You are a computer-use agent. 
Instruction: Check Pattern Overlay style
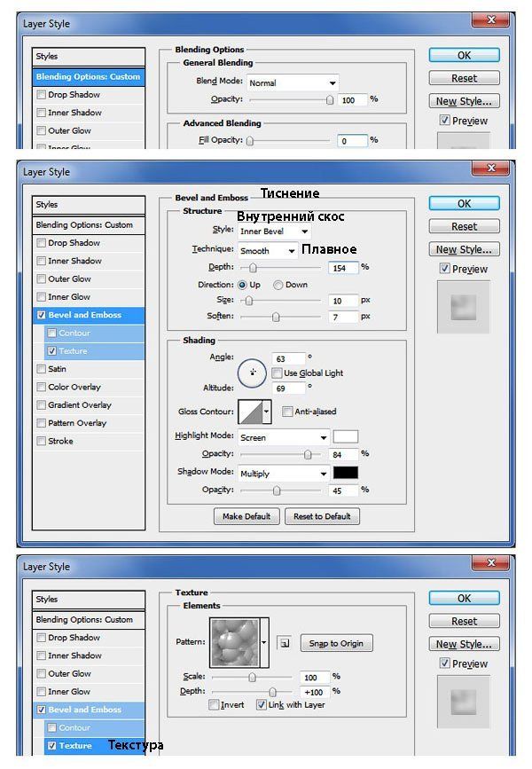(42, 423)
